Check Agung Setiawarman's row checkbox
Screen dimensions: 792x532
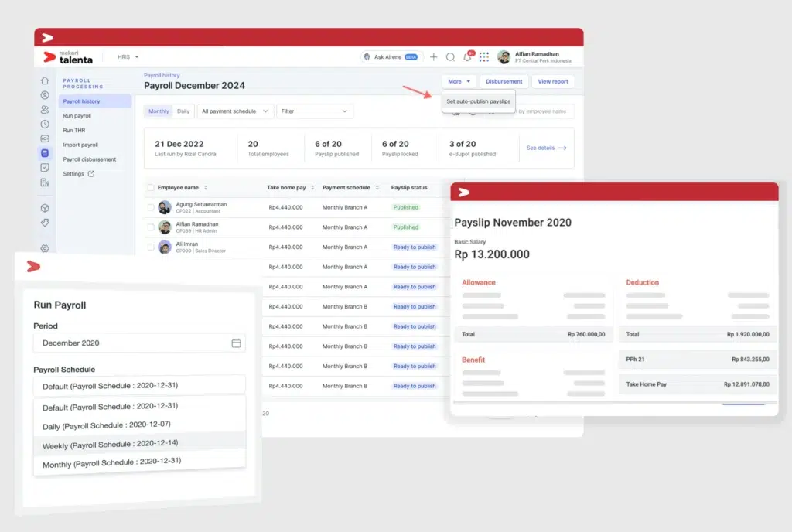pyautogui.click(x=150, y=207)
